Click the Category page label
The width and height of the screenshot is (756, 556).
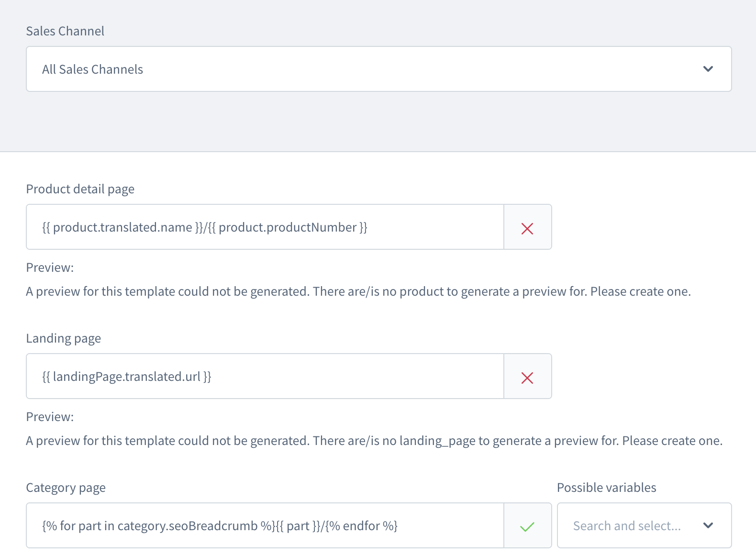66,488
